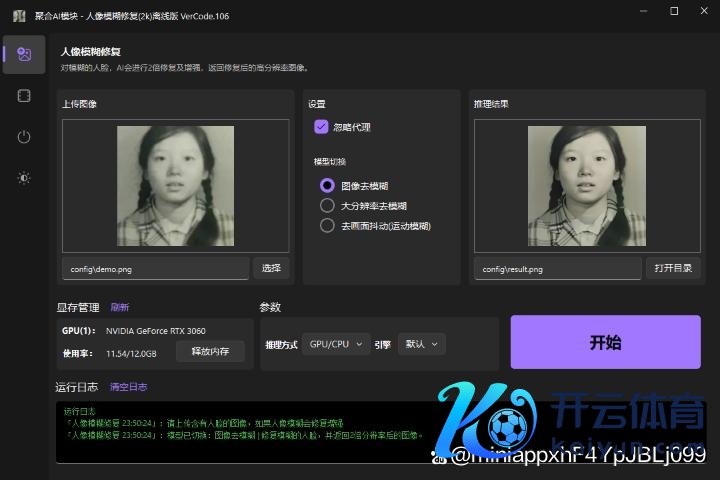Toggle theme with the brightness sidebar icon
The width and height of the screenshot is (720, 480).
point(24,178)
